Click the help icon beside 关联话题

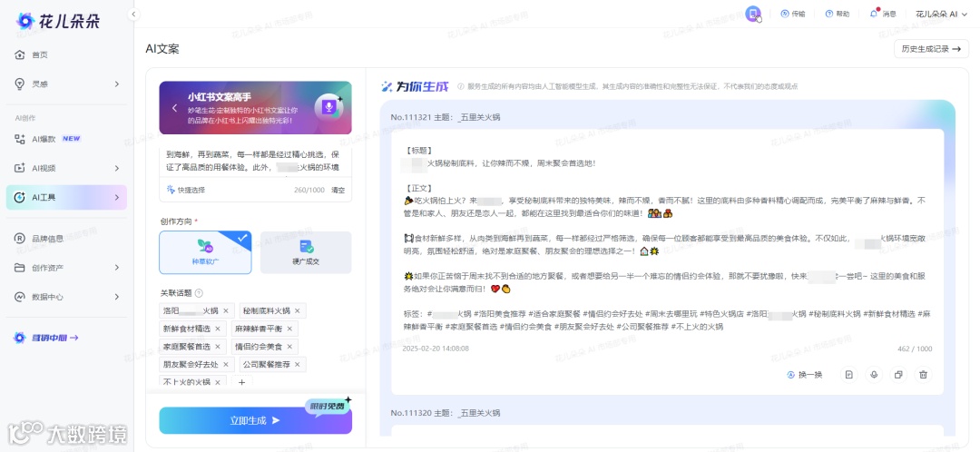199,292
